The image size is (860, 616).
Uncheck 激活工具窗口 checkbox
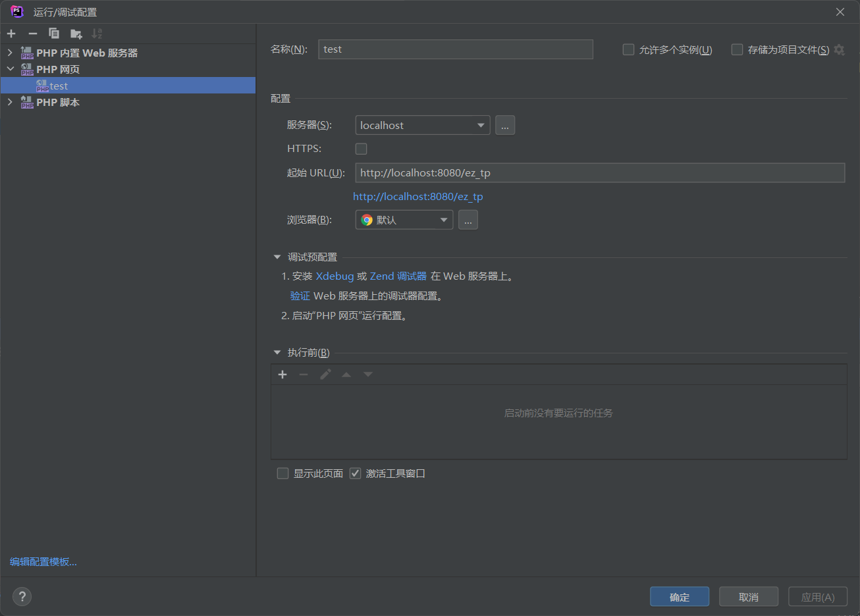355,473
